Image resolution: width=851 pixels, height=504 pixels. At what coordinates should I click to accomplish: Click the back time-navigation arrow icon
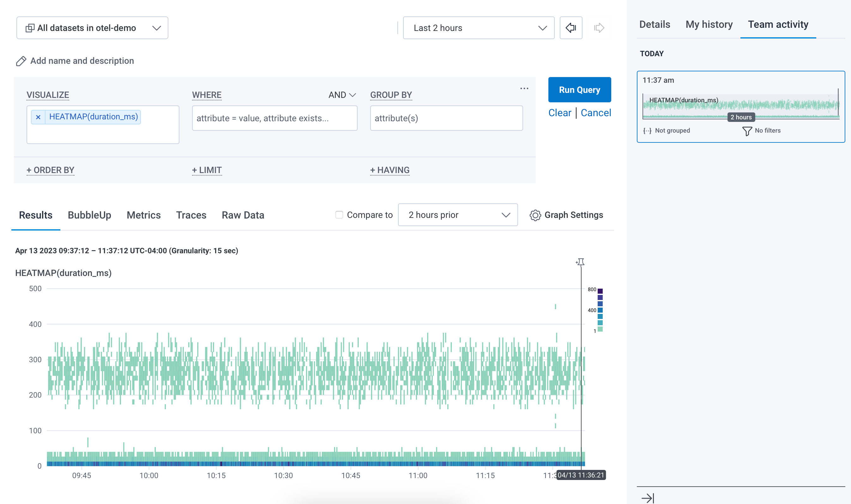tap(571, 28)
